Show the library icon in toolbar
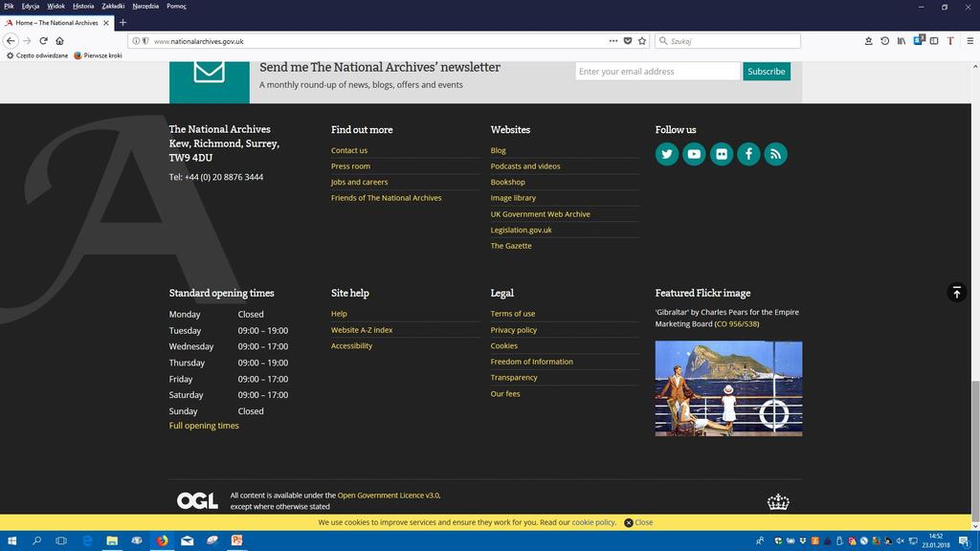 pyautogui.click(x=902, y=40)
